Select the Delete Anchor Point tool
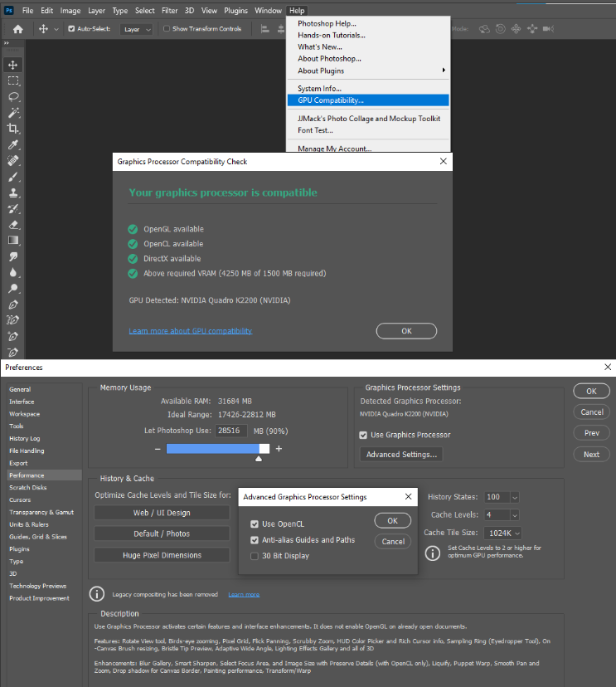Screen dimensions: 616x687 (x=13, y=353)
